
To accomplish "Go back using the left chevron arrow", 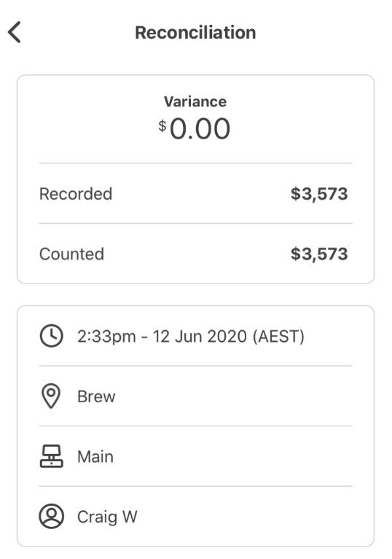I will pyautogui.click(x=15, y=32).
